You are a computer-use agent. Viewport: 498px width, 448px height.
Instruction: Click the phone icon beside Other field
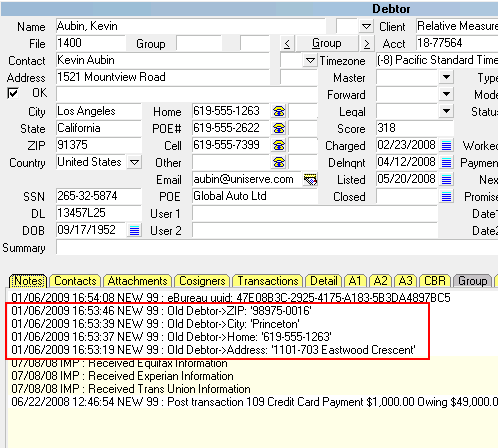tap(279, 162)
